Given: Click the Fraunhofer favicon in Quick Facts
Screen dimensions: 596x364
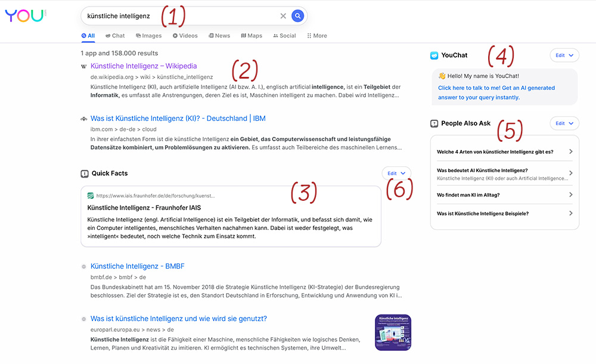Looking at the screenshot, I should [x=91, y=195].
